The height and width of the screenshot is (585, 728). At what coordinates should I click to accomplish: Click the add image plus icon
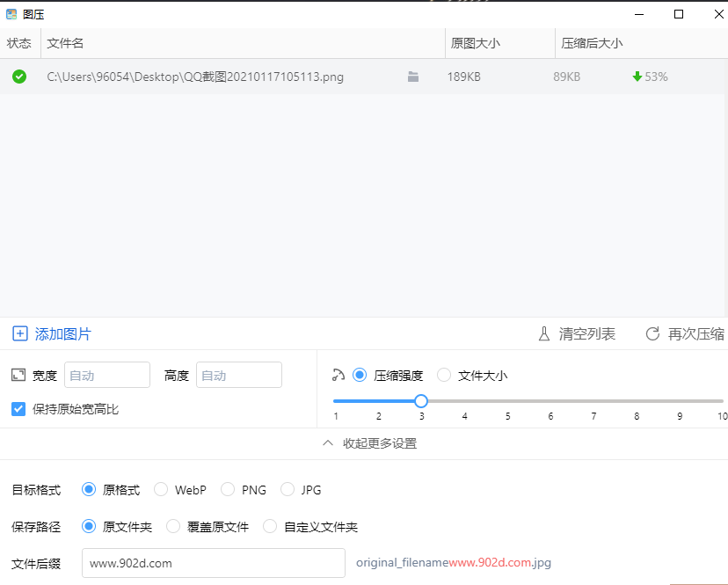tap(19, 334)
